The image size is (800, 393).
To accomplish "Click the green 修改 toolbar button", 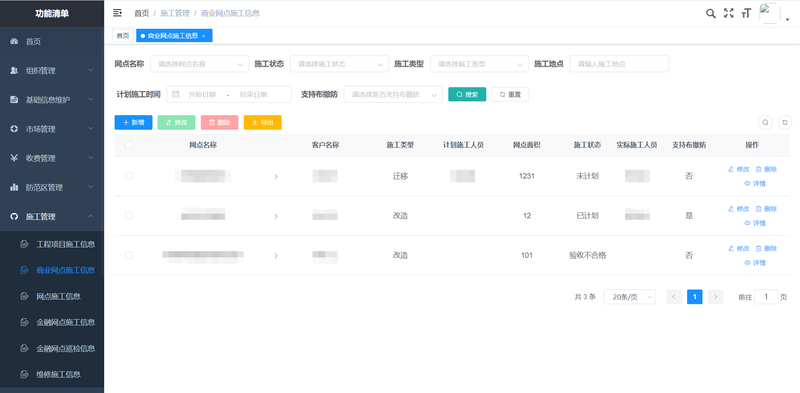I will pyautogui.click(x=176, y=122).
